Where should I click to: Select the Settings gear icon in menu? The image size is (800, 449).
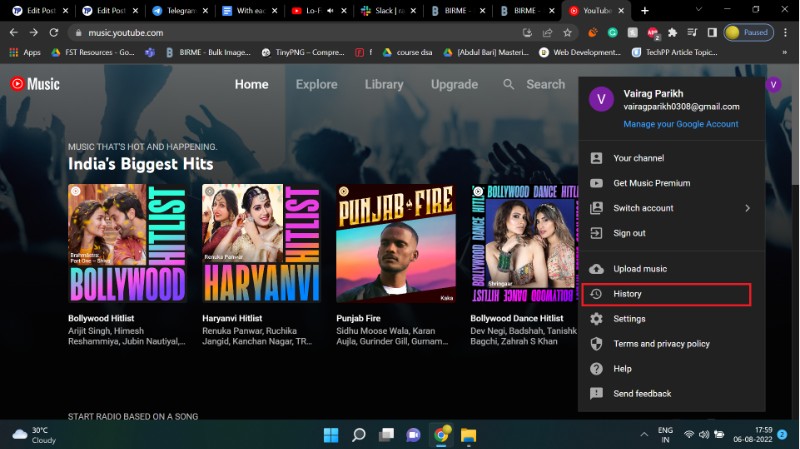coord(597,319)
